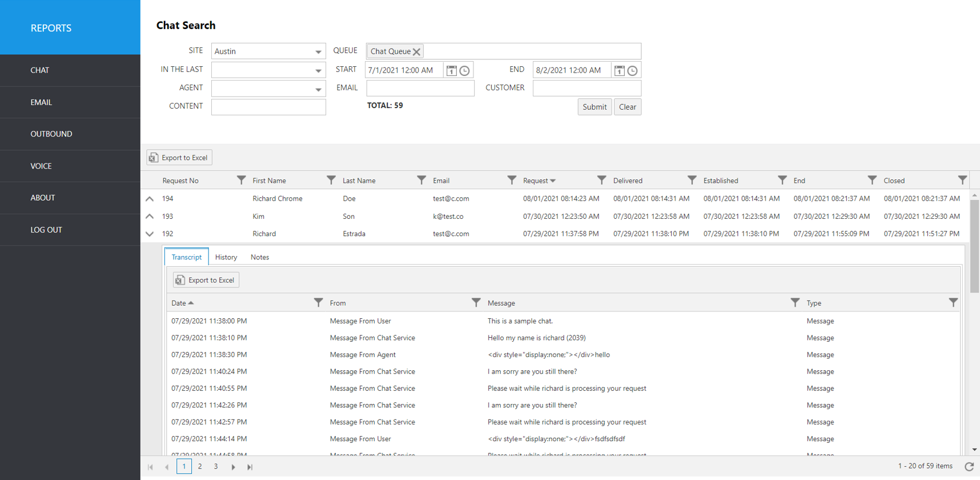Filter the End column
Viewport: 980px width, 480px height.
click(872, 180)
